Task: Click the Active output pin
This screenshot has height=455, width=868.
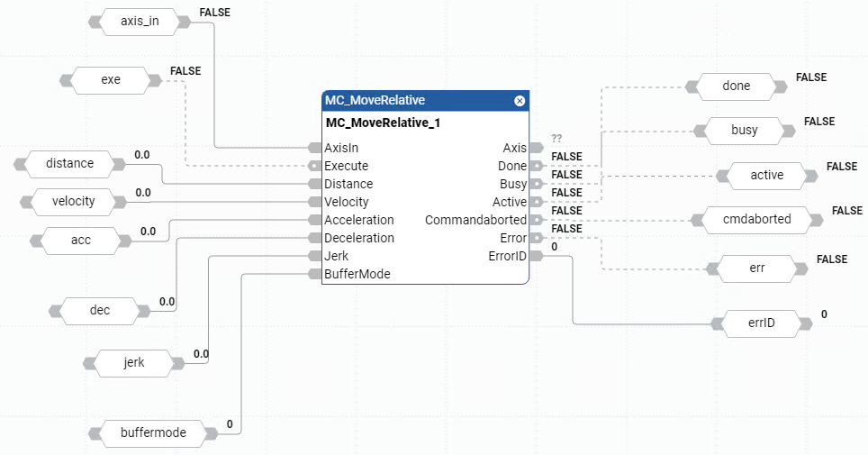Action: pos(536,202)
